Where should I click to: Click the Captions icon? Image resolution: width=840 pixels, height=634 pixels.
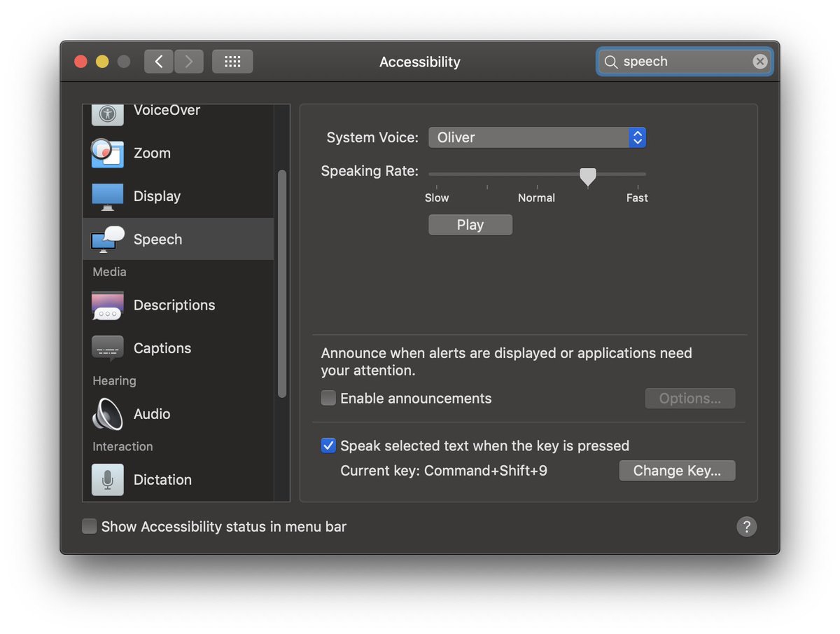pos(107,348)
